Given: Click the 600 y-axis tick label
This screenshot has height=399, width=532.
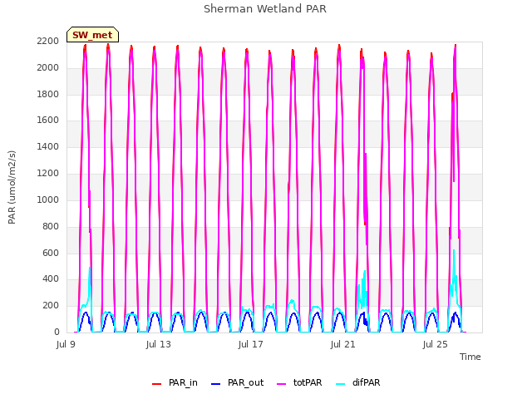Looking at the screenshot, I should pyautogui.click(x=51, y=253).
